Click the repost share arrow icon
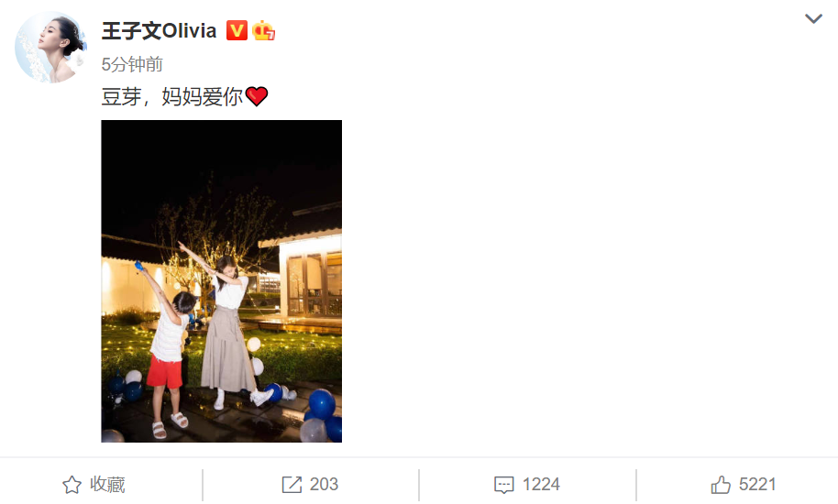 click(292, 485)
